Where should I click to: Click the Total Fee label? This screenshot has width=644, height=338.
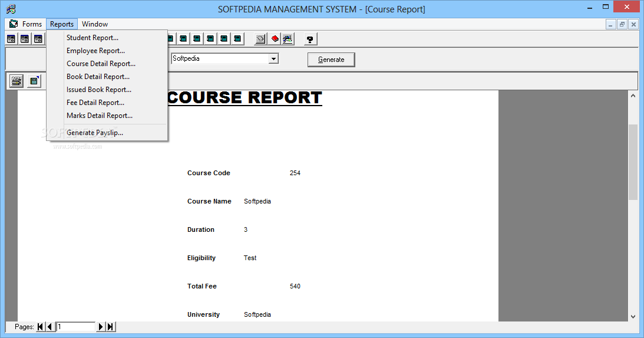202,287
